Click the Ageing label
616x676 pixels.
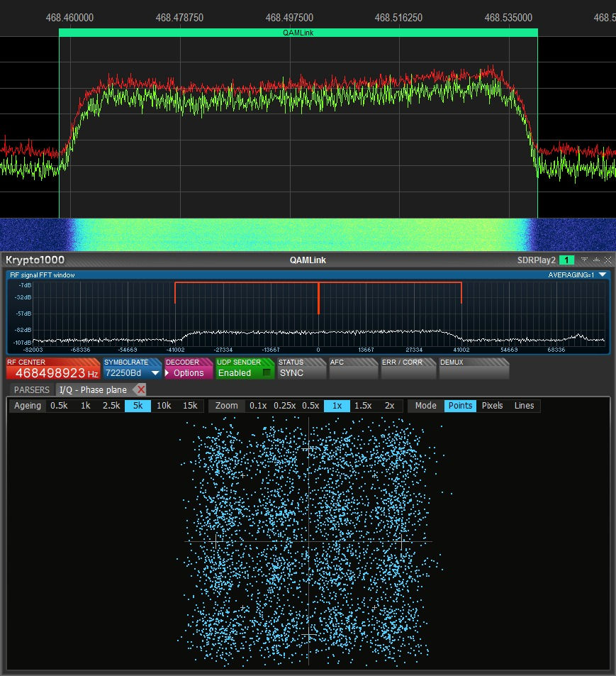28,406
